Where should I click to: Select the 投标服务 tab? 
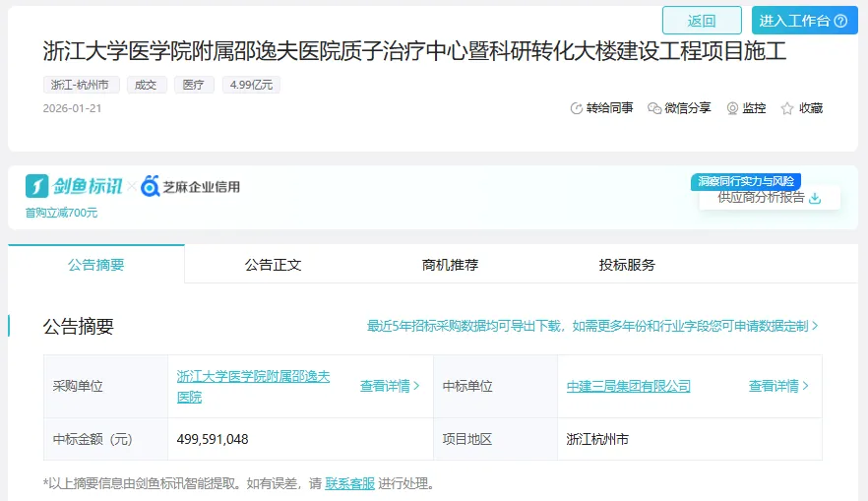point(627,265)
